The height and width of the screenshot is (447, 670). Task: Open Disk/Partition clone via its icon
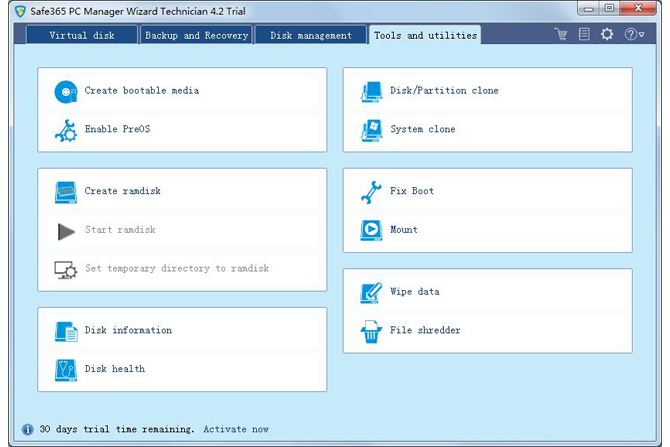[x=371, y=91]
